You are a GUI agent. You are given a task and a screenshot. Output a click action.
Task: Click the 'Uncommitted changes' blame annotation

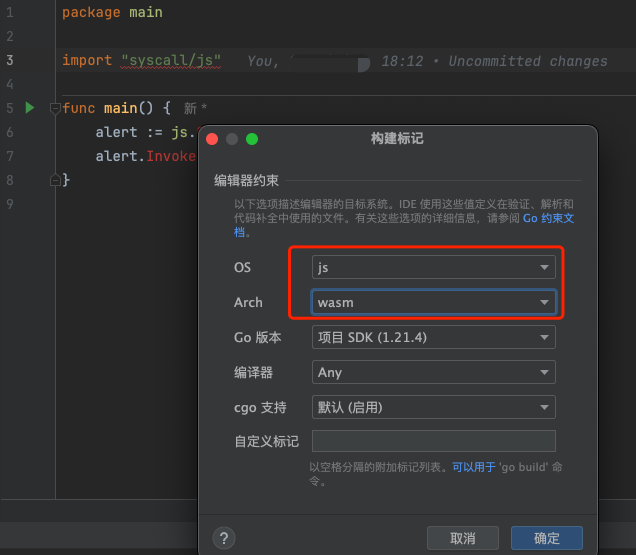pyautogui.click(x=528, y=61)
